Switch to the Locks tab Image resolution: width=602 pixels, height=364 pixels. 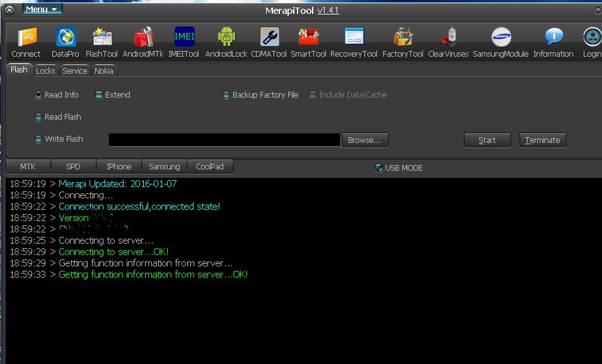point(45,71)
